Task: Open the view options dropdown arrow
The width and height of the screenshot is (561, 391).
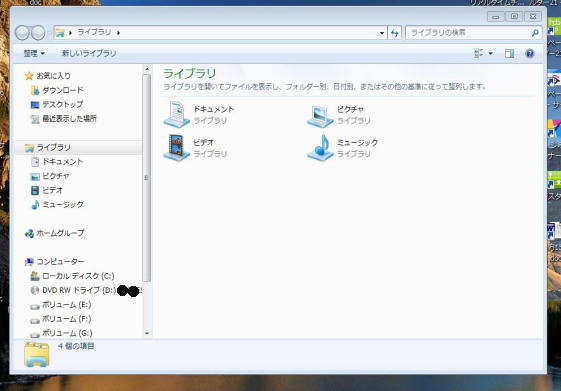Action: tap(491, 53)
